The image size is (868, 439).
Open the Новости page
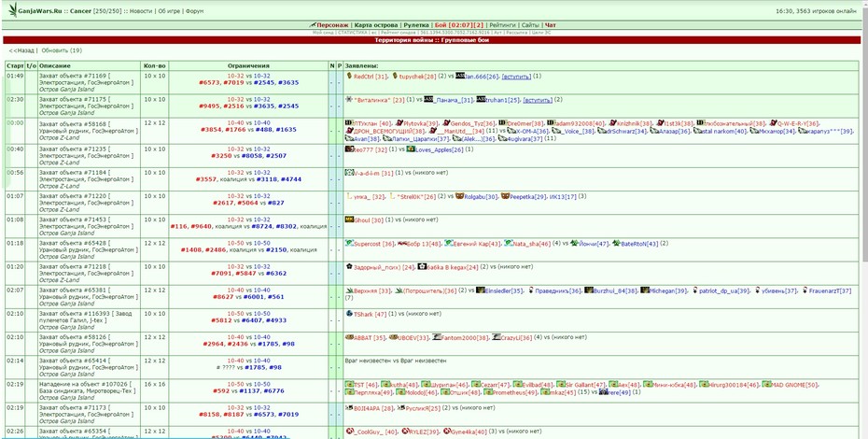(x=141, y=11)
